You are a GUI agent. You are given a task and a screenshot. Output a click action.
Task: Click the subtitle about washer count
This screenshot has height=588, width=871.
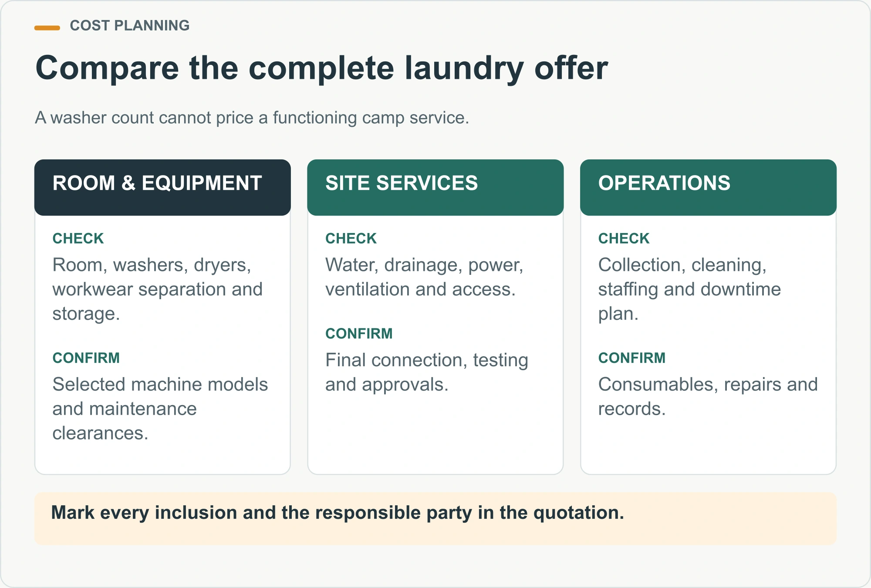click(x=252, y=118)
